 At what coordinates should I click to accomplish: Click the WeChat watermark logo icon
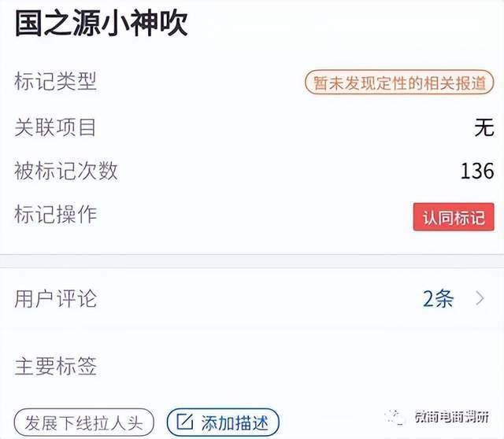[x=395, y=417]
